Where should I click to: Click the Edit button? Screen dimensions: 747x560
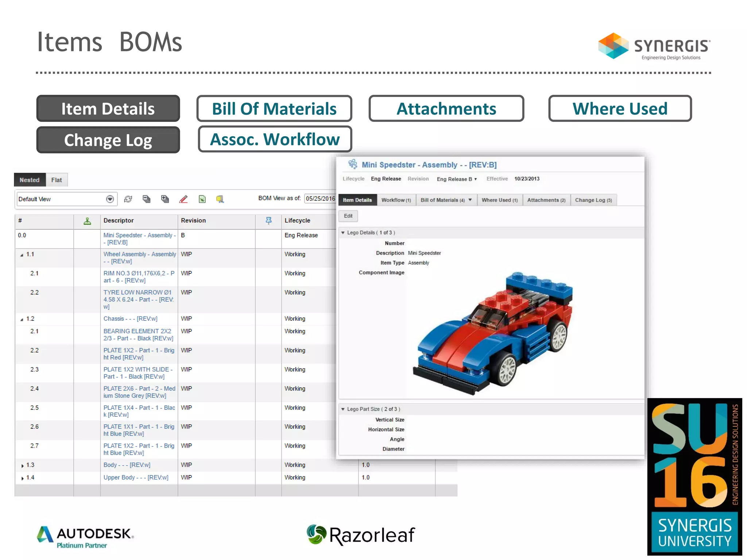click(348, 216)
